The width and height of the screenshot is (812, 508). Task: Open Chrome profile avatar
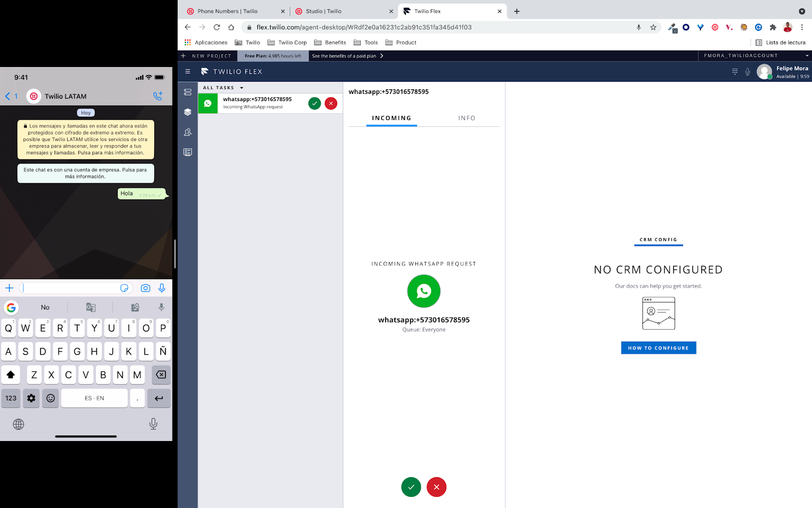pos(788,27)
